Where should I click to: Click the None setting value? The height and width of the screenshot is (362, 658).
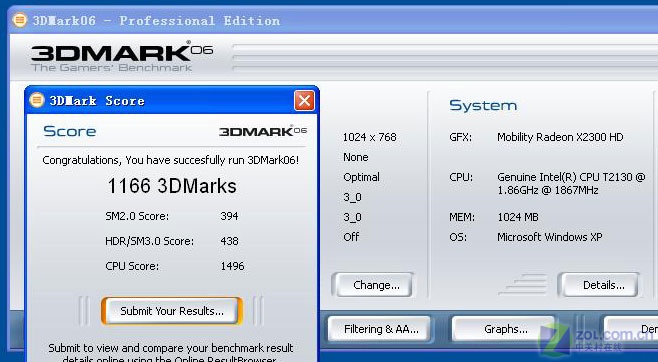coord(356,157)
